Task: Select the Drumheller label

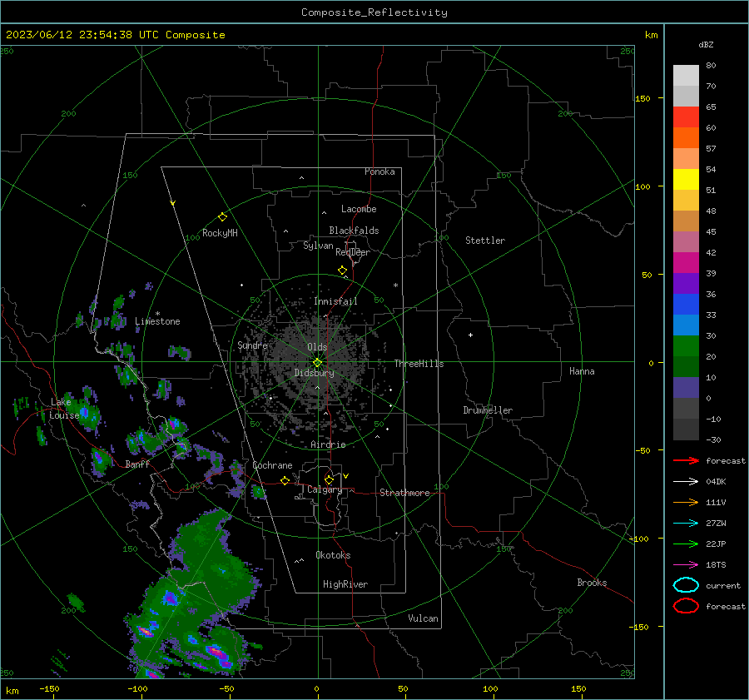Action: (488, 410)
